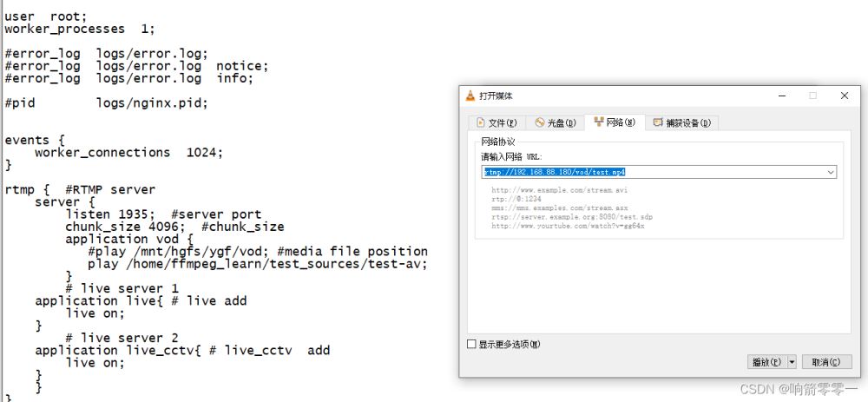
Task: Expand the network URL history dropdown arrow
Action: (831, 172)
